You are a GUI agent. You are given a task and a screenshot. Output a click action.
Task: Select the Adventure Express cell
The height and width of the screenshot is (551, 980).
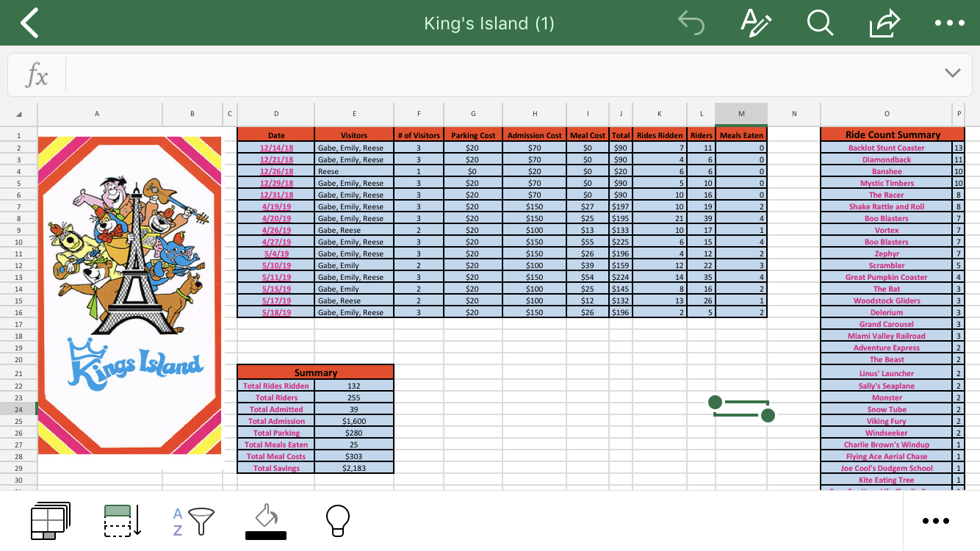tap(887, 347)
